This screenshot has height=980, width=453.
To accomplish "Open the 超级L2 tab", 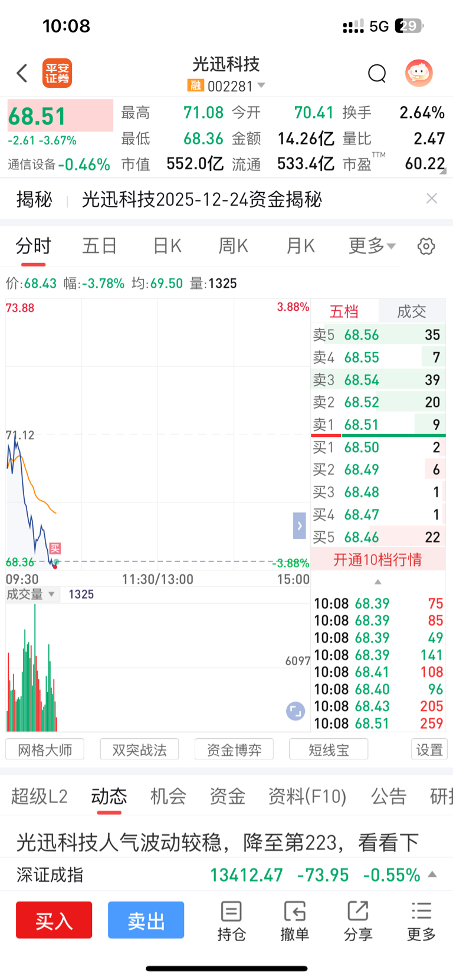I will pyautogui.click(x=40, y=797).
